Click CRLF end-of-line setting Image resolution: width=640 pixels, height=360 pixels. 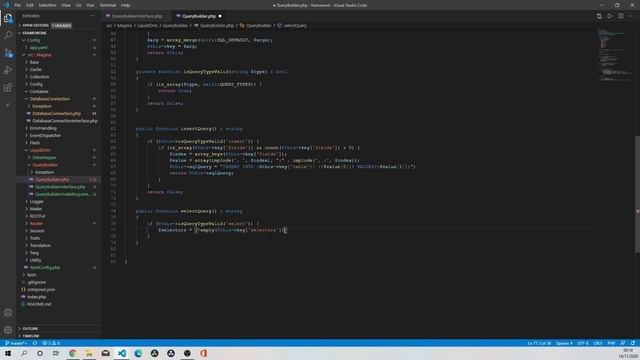click(598, 343)
